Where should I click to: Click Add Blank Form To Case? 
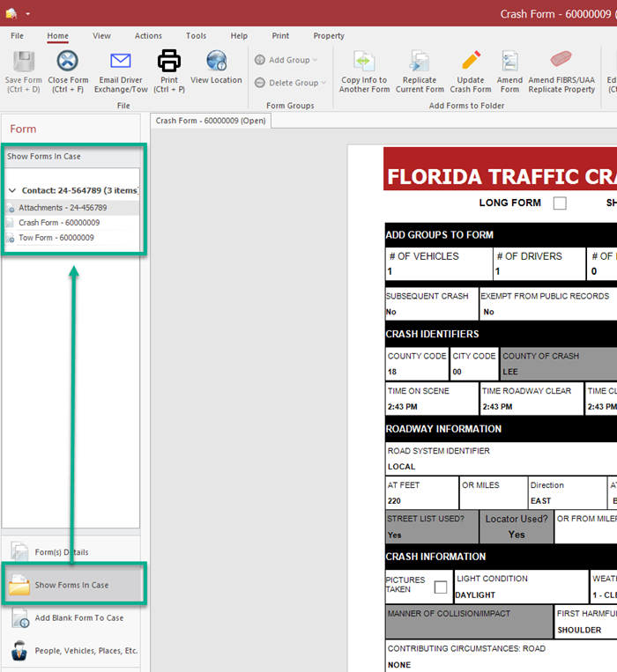click(x=78, y=617)
